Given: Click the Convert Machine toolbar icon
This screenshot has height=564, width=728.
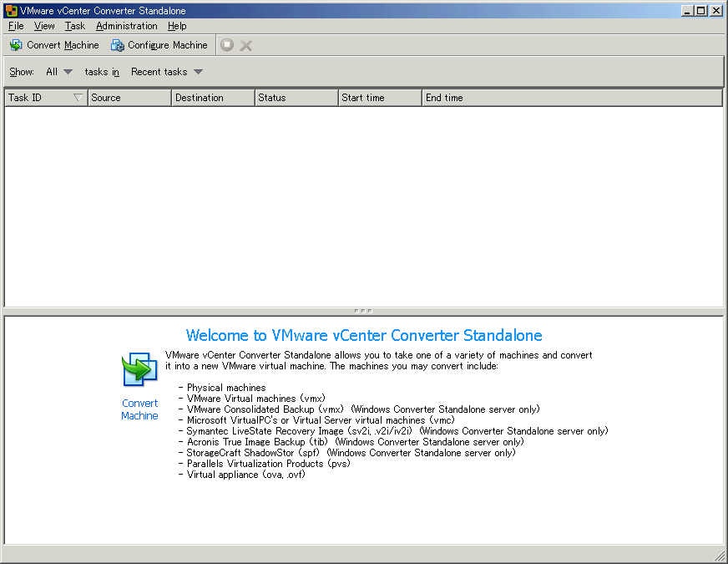Looking at the screenshot, I should [16, 45].
